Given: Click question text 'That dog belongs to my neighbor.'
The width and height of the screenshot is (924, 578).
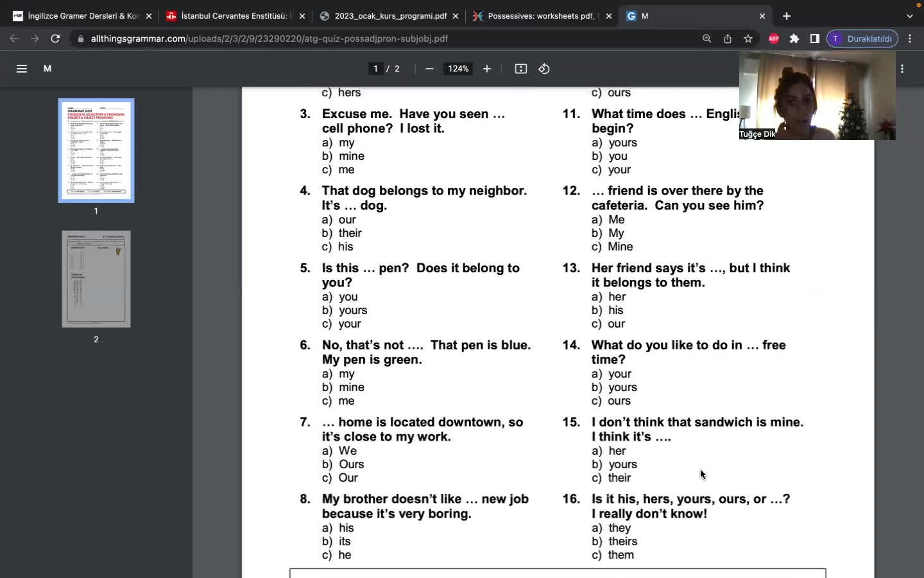Looking at the screenshot, I should click(424, 191).
